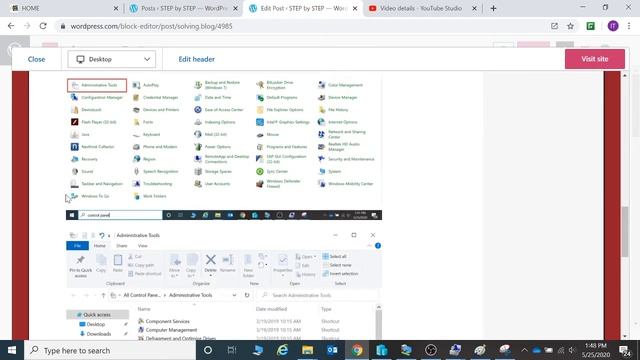
Task: Open the Chrome three-dot menu
Action: pos(629,26)
